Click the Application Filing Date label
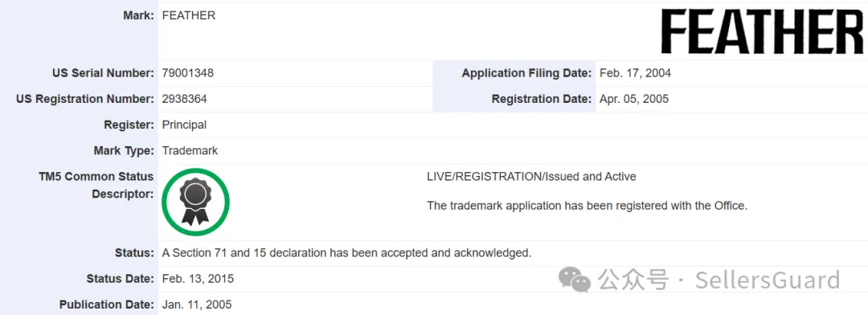This screenshot has height=315, width=868. tap(526, 73)
